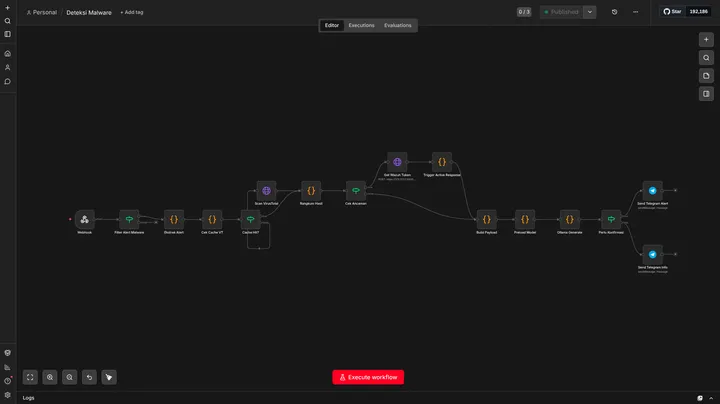Screen dimensions: 720x404
Task: Select the Cek Ancaman condition node
Action: click(356, 191)
